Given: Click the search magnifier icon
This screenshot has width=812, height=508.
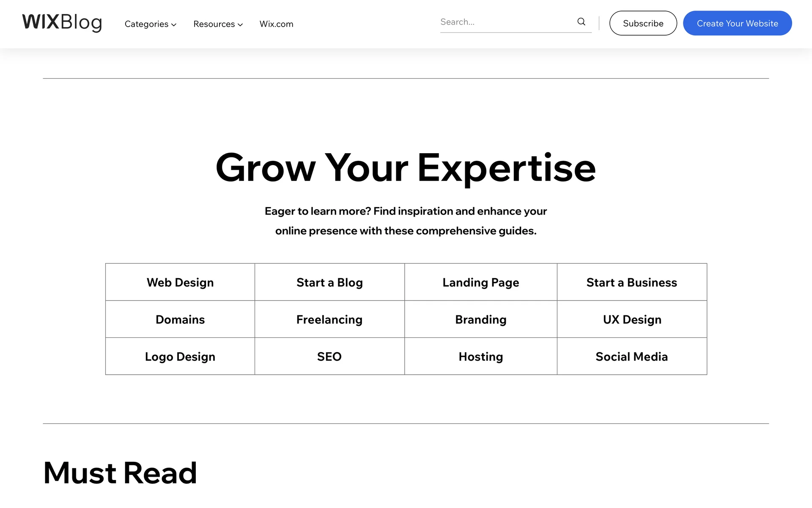Looking at the screenshot, I should click(581, 22).
